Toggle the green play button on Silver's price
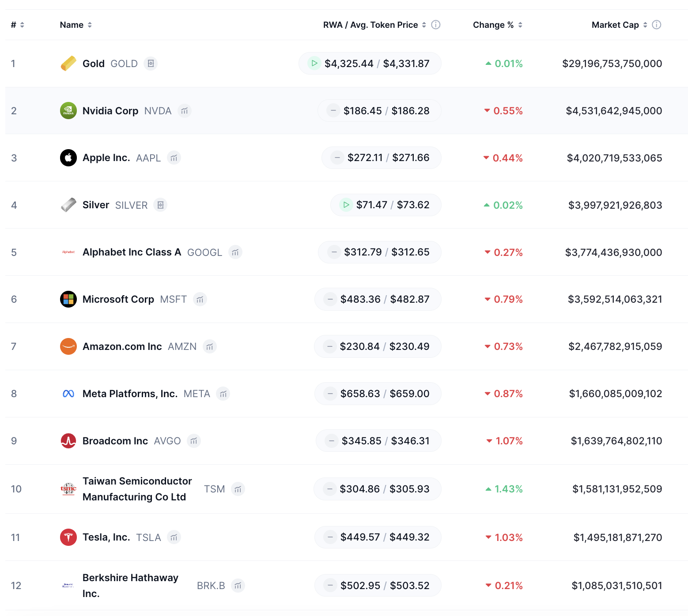 pyautogui.click(x=346, y=205)
